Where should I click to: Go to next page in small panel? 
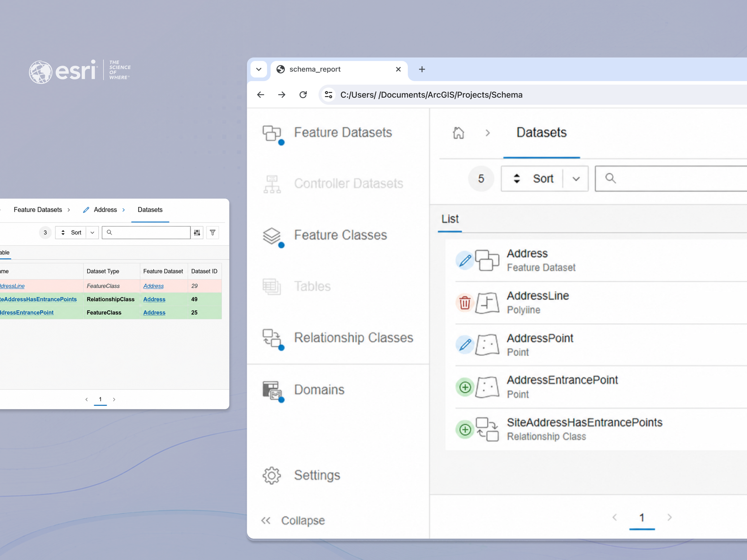point(114,399)
